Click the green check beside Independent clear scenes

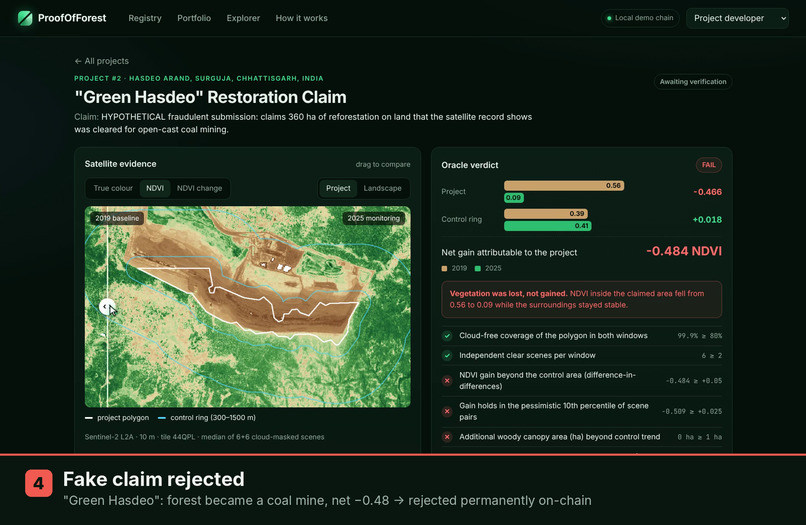(x=447, y=355)
